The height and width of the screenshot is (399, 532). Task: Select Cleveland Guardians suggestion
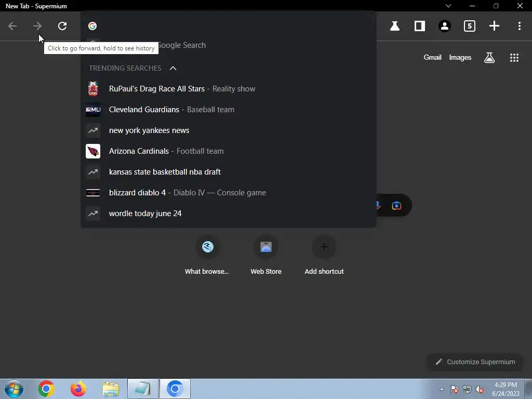point(229,110)
